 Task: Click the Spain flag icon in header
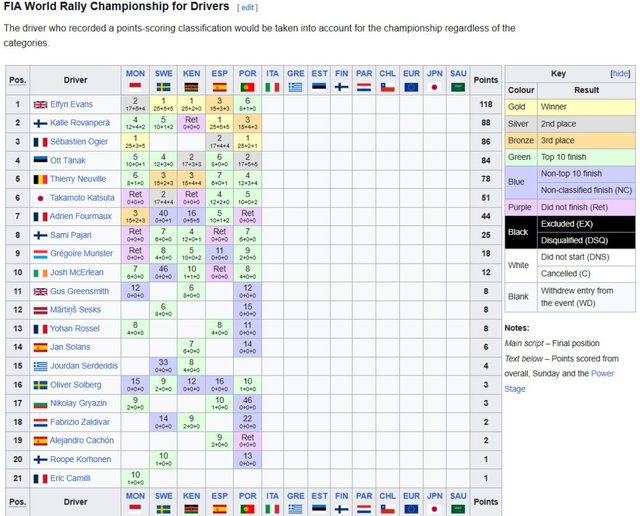coord(220,87)
